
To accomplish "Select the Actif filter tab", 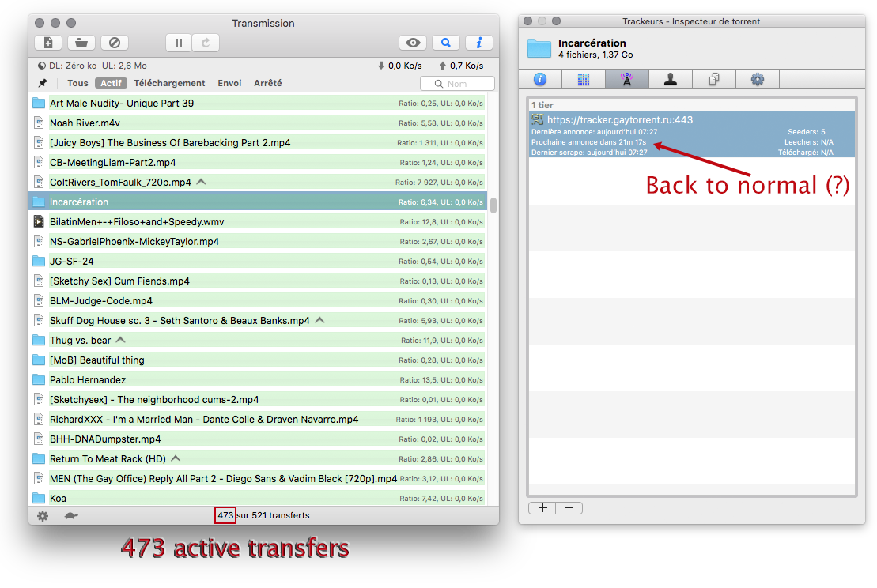I will [112, 83].
